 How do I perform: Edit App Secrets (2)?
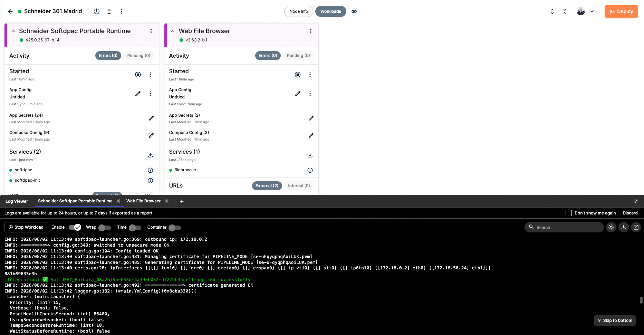[x=311, y=118]
